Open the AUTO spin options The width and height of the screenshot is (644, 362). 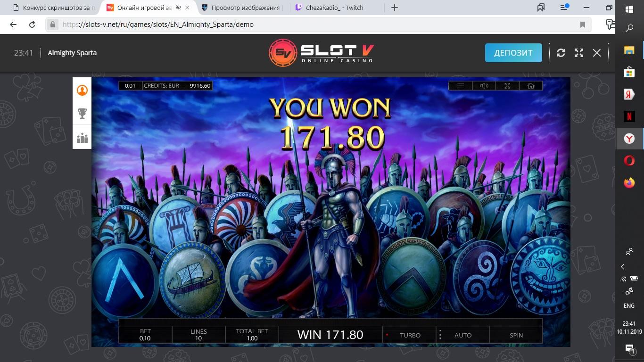pyautogui.click(x=463, y=335)
